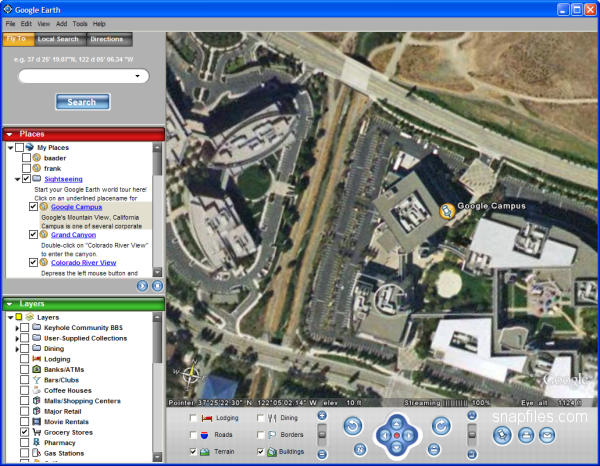This screenshot has height=466, width=600.
Task: Collapse the Layers panel
Action: tap(10, 304)
